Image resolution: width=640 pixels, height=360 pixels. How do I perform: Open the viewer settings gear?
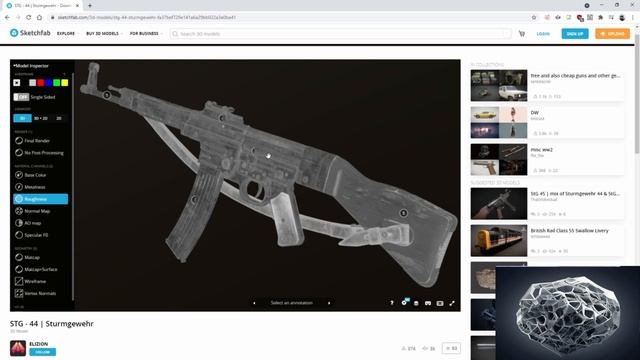(x=404, y=303)
